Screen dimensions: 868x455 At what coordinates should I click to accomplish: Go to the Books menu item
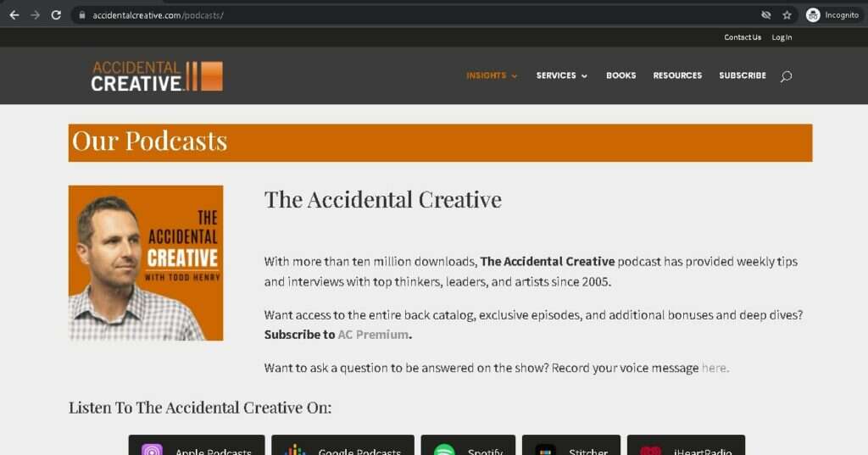click(620, 75)
